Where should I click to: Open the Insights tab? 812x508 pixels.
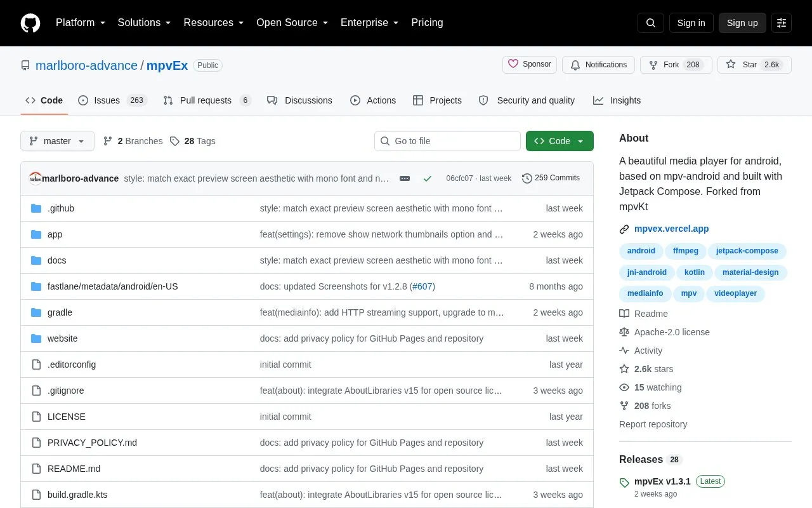coord(617,100)
